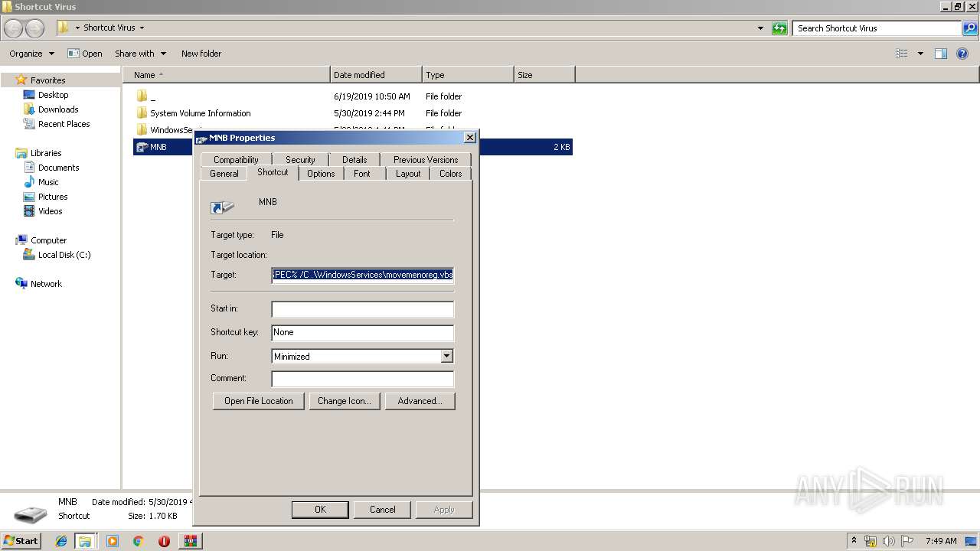Toggle the preview pane icon
This screenshot has height=551, width=980.
click(x=941, y=54)
